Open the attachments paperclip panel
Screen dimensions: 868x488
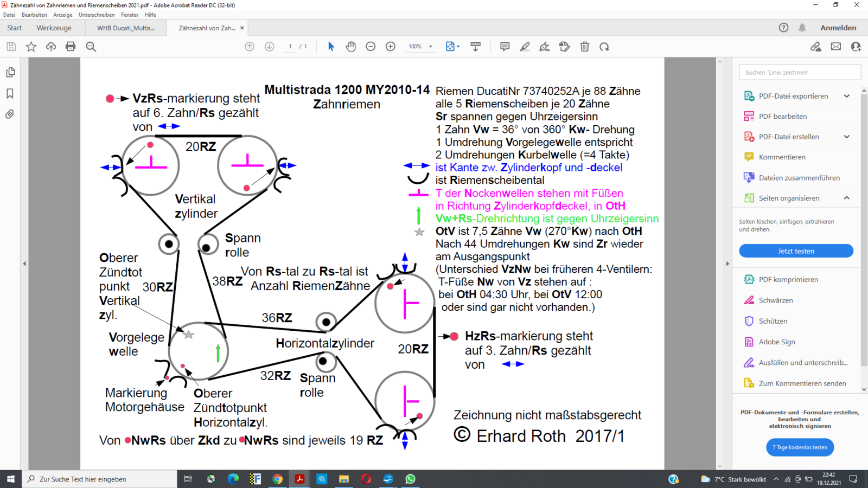[x=10, y=114]
